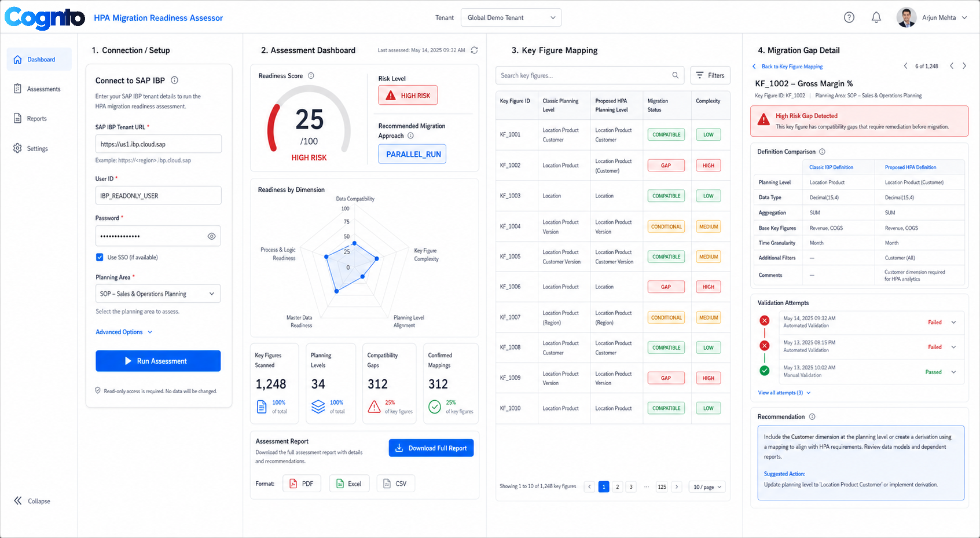The width and height of the screenshot is (980, 538).
Task: Select PDF report format
Action: pos(302,484)
